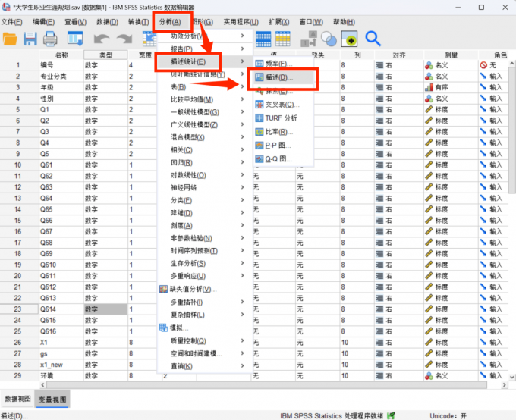516x420 pixels.
Task: Click the recall dialog icon beside print
Action: (75, 39)
